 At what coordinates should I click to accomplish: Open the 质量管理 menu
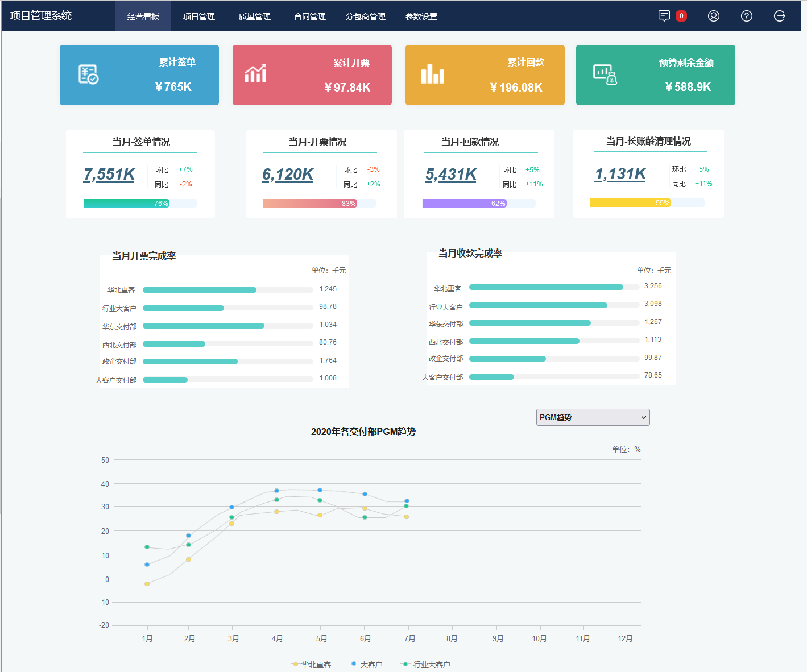pos(255,16)
